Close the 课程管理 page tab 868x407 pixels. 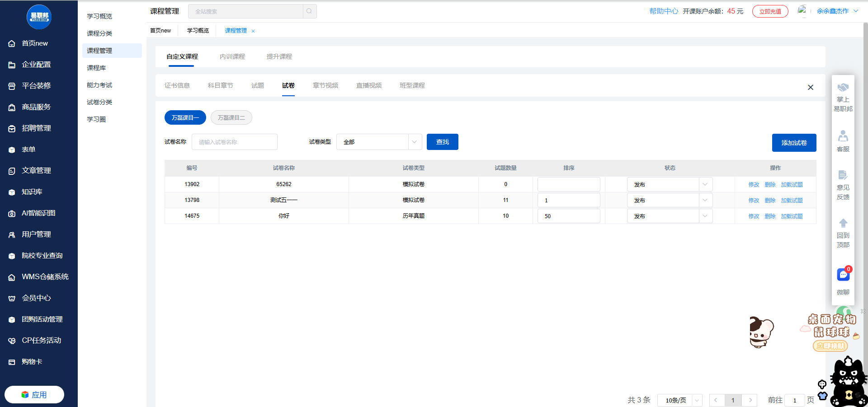click(x=253, y=31)
